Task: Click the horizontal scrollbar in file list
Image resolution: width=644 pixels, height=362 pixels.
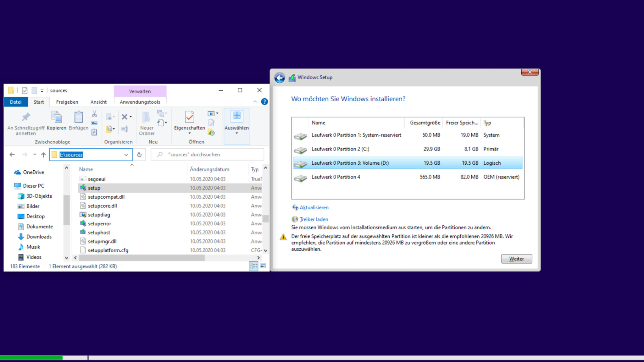Action: coord(142,258)
